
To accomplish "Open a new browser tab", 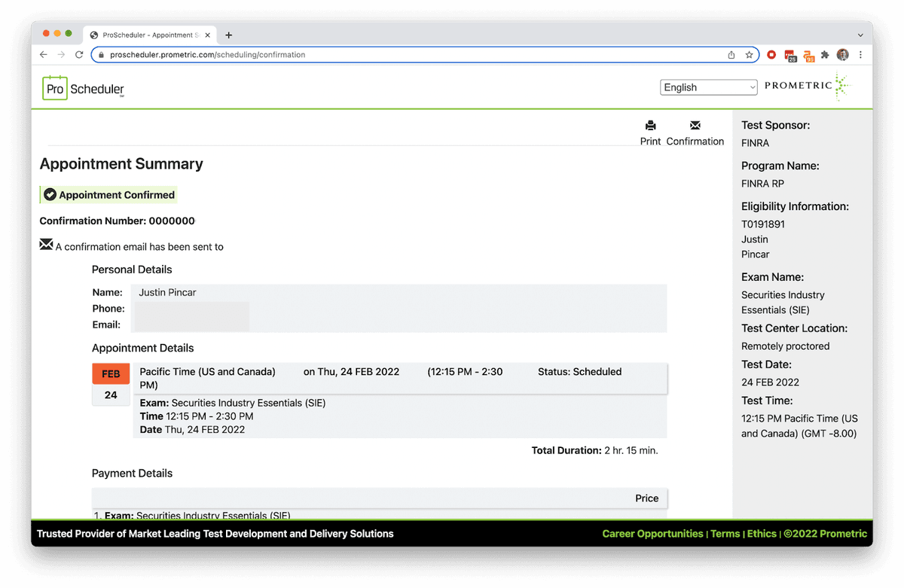I will tap(229, 35).
